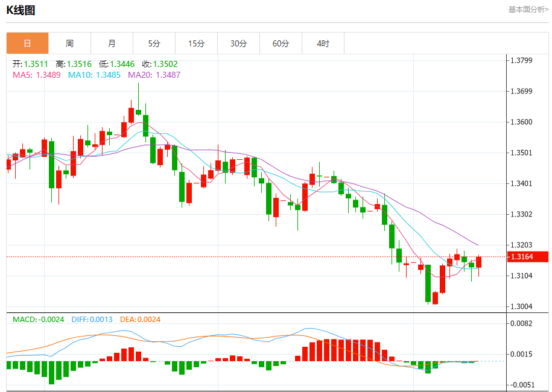Open the 60分 interval tab

[x=281, y=43]
